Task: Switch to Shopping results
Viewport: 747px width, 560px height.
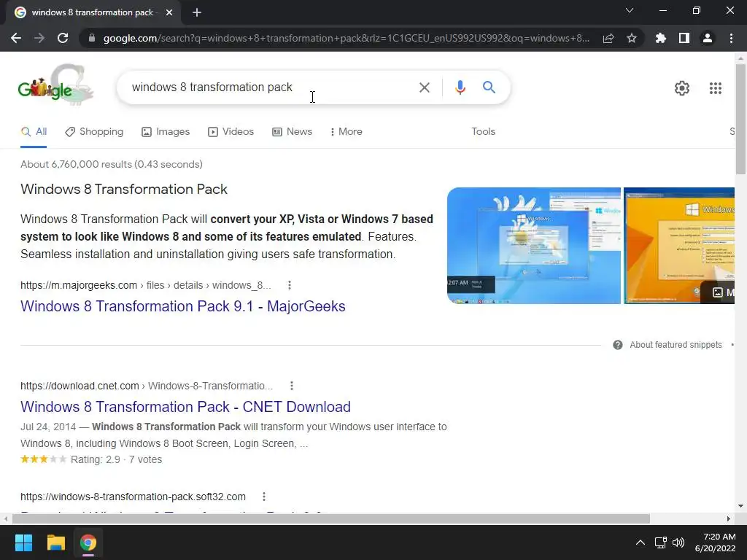Action: pos(94,132)
